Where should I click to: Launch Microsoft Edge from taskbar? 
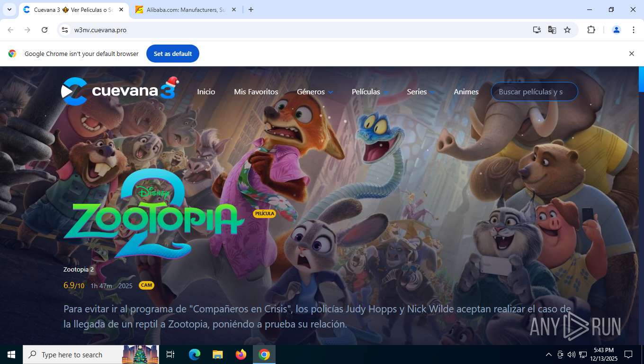coord(194,355)
